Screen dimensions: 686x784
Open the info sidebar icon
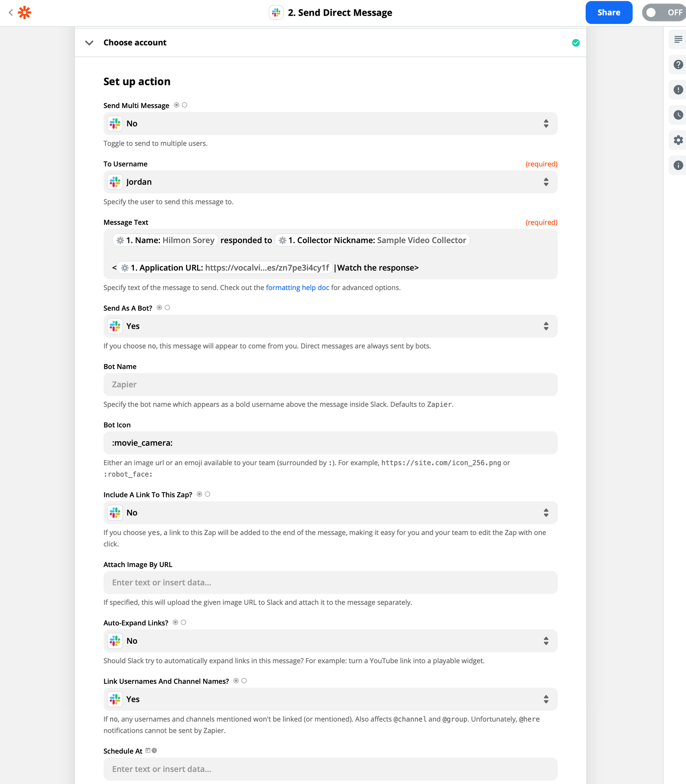click(x=678, y=165)
